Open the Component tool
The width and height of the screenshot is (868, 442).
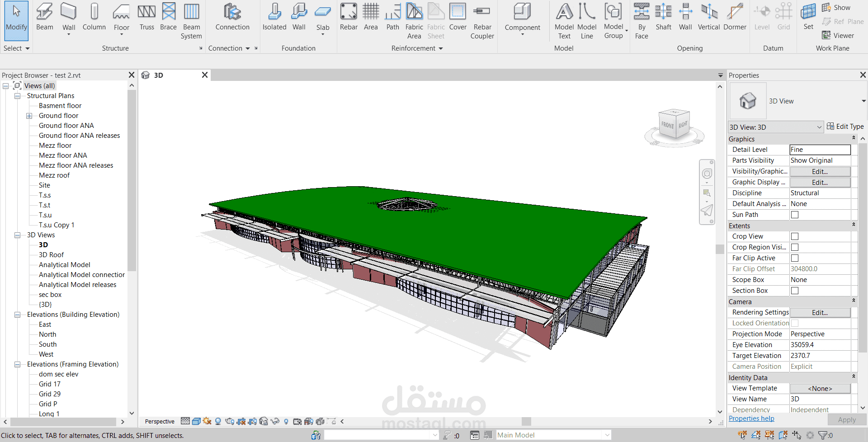point(523,18)
